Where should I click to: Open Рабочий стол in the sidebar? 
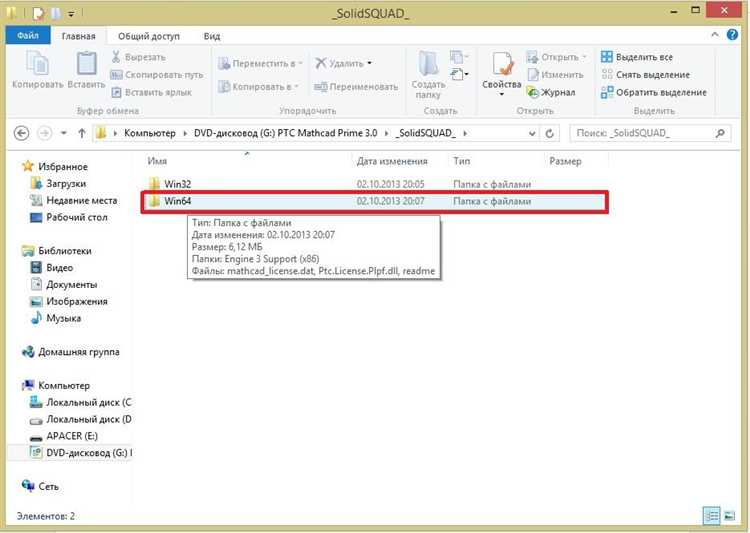point(77,217)
